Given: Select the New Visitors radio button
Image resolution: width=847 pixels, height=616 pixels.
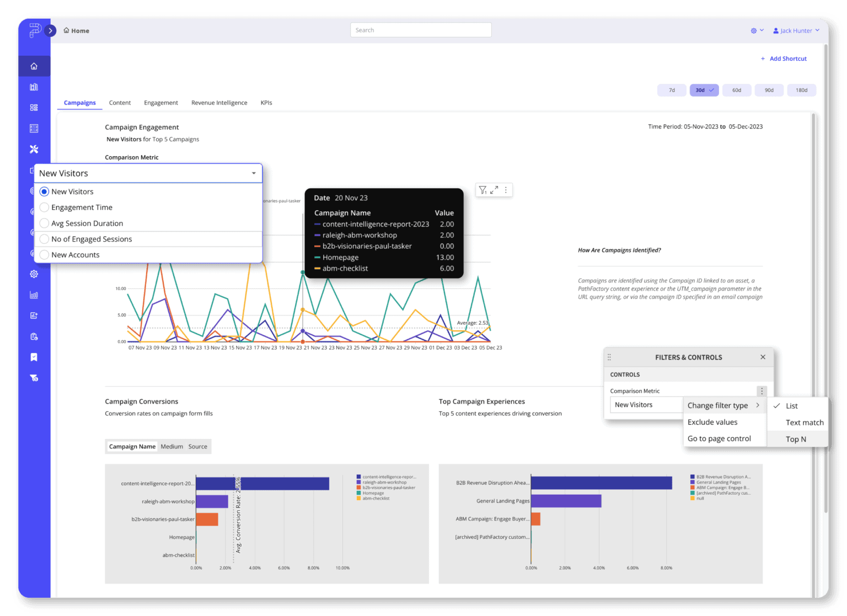Looking at the screenshot, I should [44, 191].
